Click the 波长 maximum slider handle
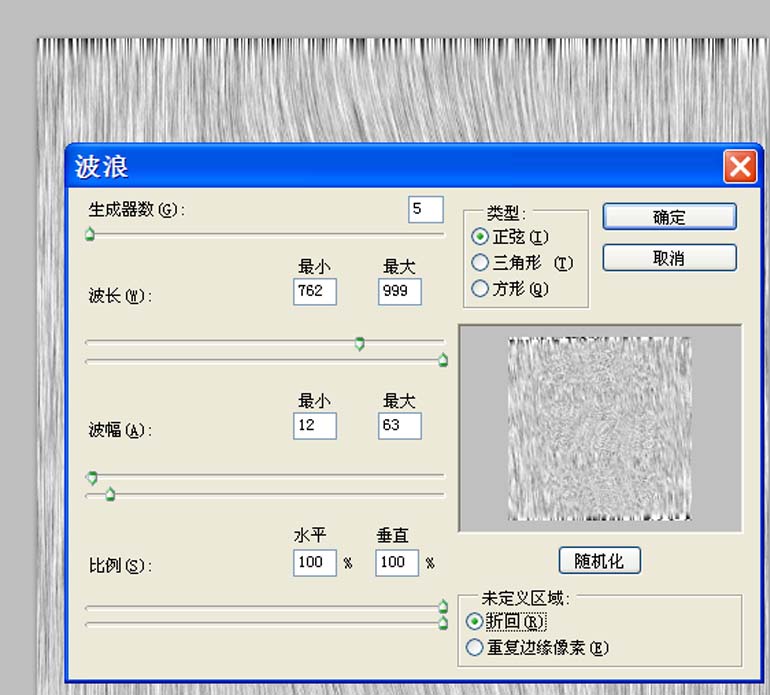Image resolution: width=770 pixels, height=695 pixels. (x=442, y=360)
